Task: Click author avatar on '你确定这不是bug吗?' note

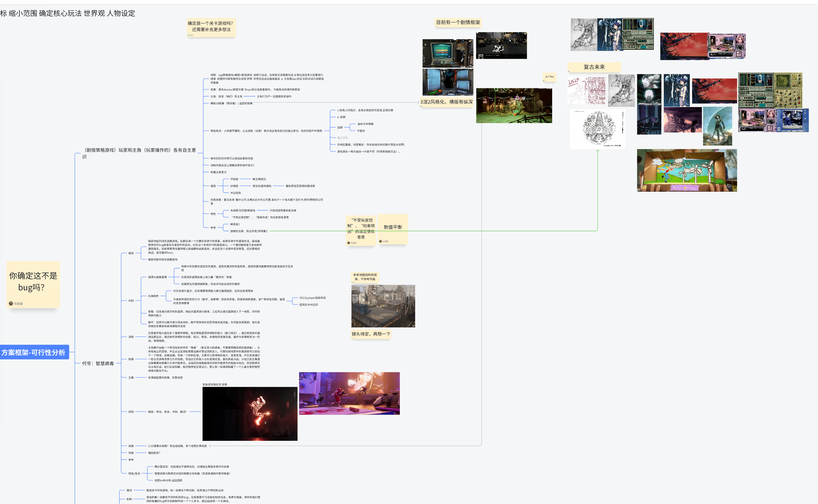Action: tap(11, 303)
